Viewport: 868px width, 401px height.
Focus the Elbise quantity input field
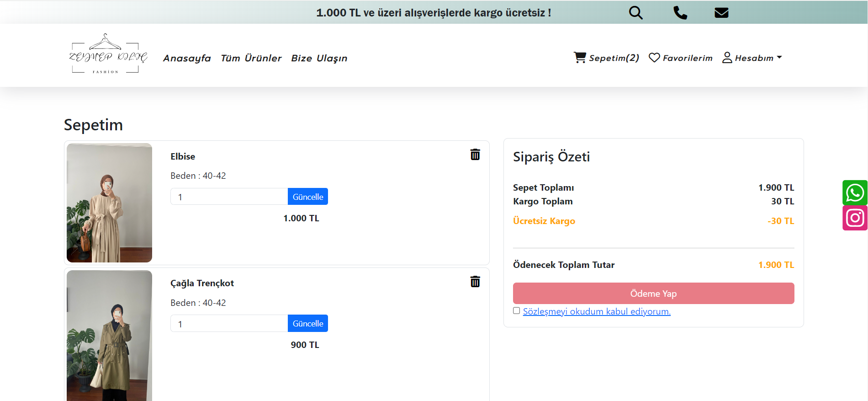click(x=228, y=197)
